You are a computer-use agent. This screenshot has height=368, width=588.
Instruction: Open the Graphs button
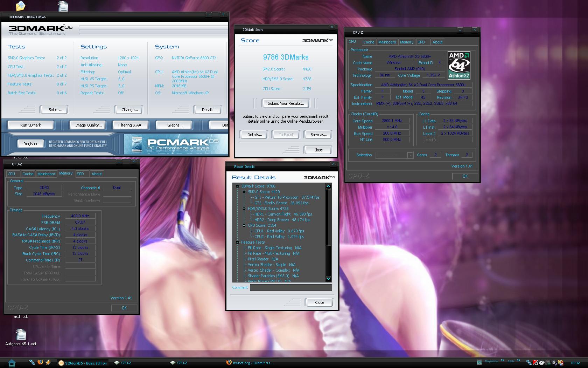point(175,125)
